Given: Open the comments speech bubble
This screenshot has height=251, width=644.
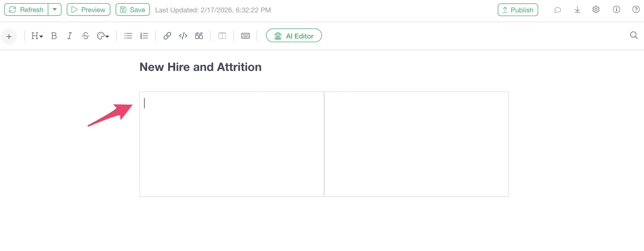Looking at the screenshot, I should click(557, 10).
